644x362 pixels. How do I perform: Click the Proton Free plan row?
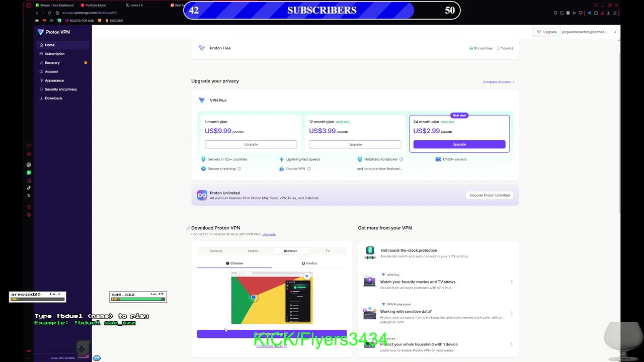355,48
